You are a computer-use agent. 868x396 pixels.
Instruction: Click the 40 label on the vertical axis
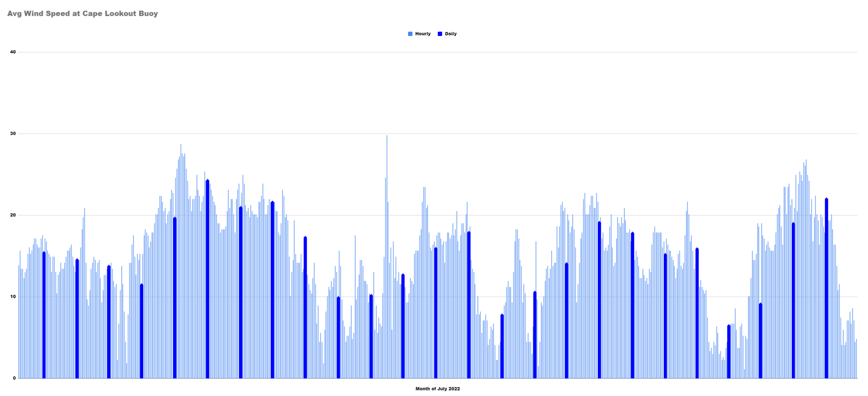tap(13, 52)
